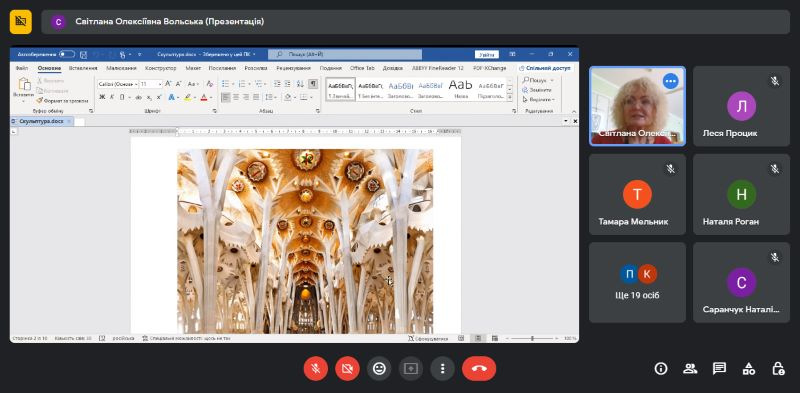Click the Decrease Font Size icon
The height and width of the screenshot is (393, 800).
point(179,84)
